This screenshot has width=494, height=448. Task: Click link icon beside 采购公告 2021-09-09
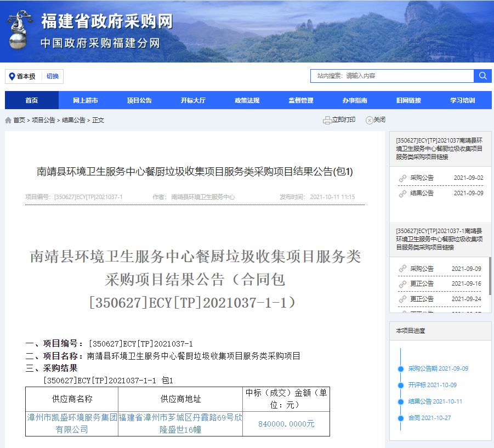(402, 269)
